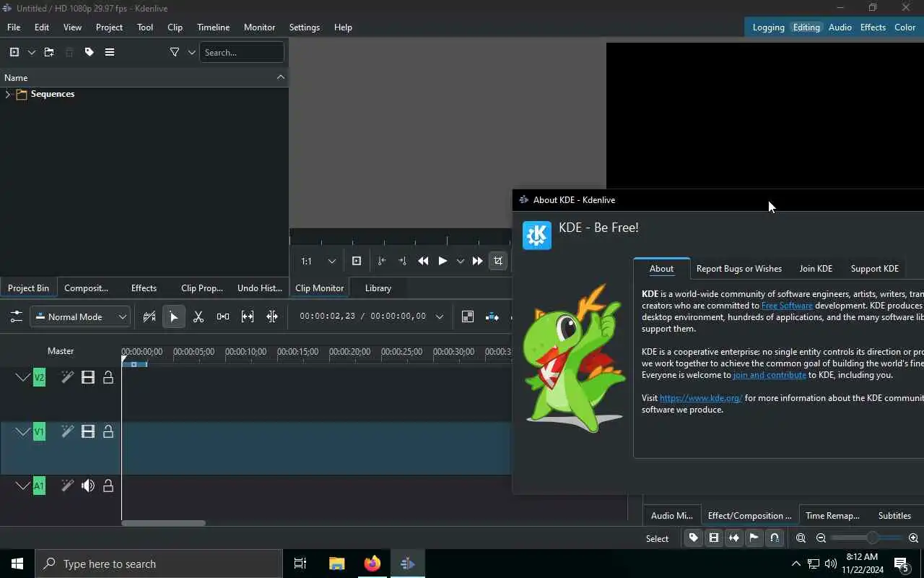The image size is (924, 578).
Task: Collapse the V1 track
Action: (x=23, y=431)
